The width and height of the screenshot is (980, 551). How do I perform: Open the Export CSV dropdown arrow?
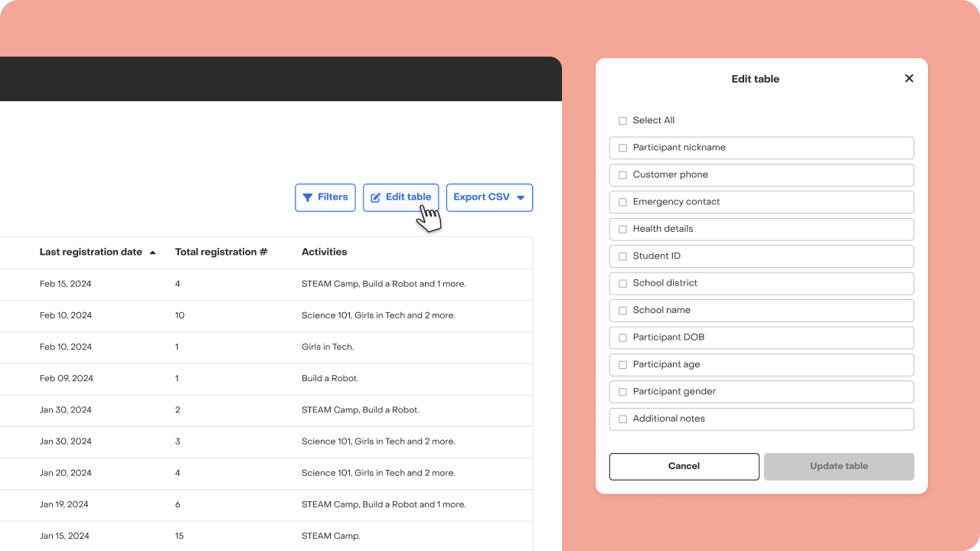[521, 197]
